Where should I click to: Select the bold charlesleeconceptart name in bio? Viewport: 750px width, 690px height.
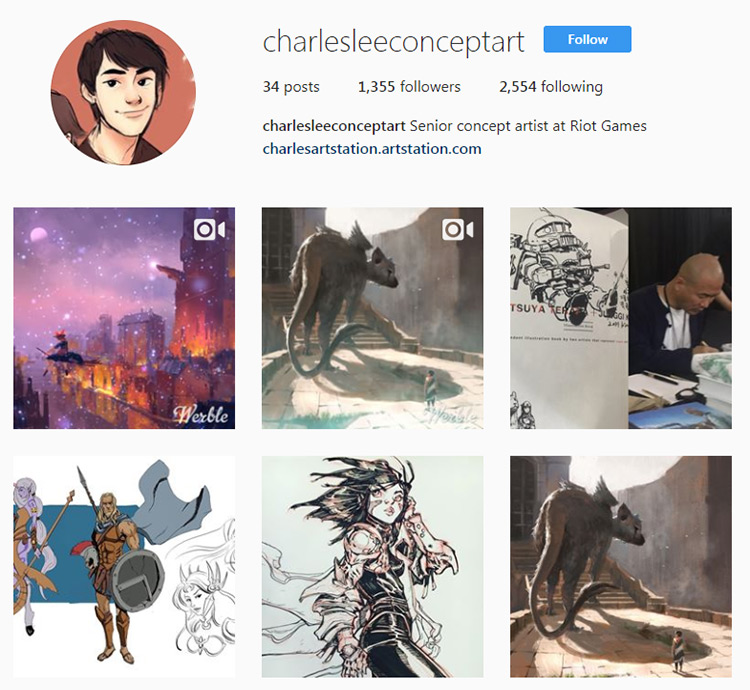point(334,126)
